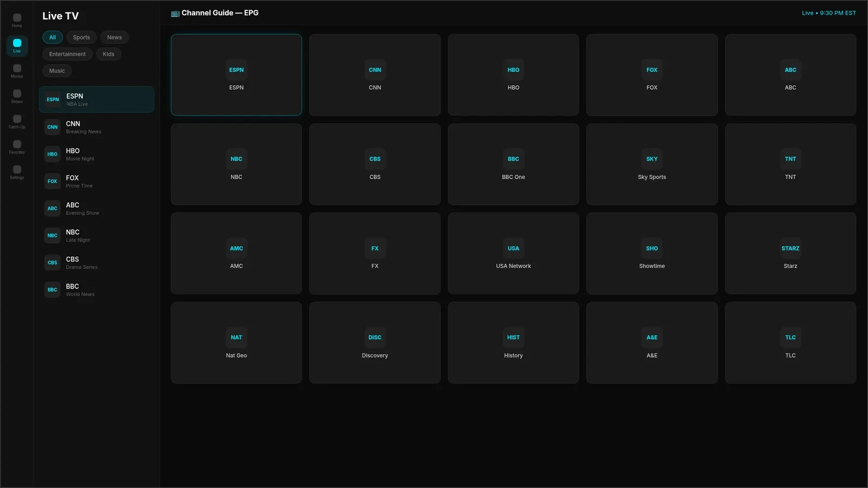Filter channels by Sports
Image resolution: width=868 pixels, height=488 pixels.
pos(81,37)
